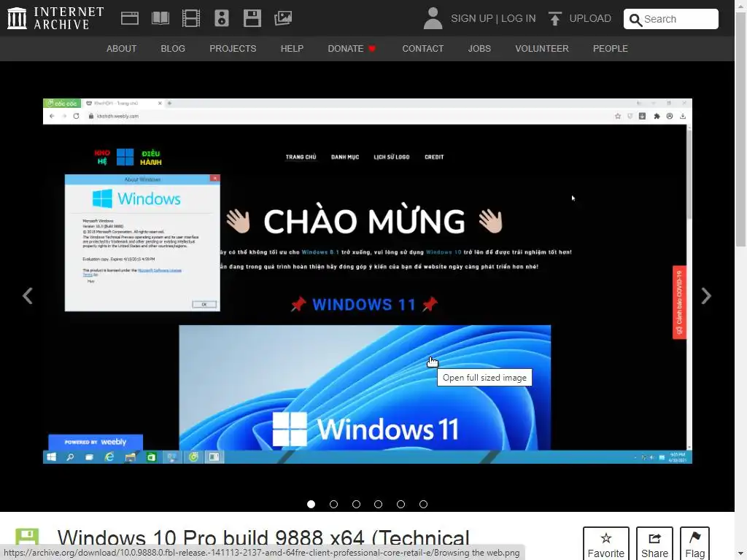This screenshot has height=560, width=747.
Task: Go to the next carousel image
Action: [706, 296]
